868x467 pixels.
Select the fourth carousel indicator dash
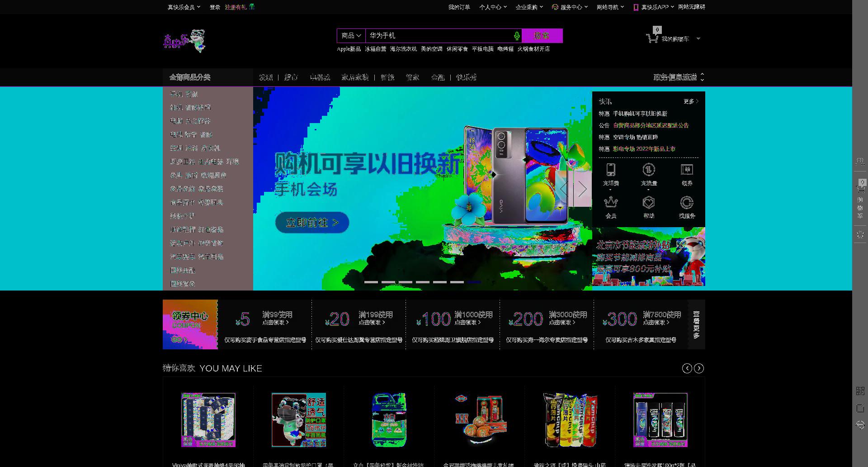423,282
